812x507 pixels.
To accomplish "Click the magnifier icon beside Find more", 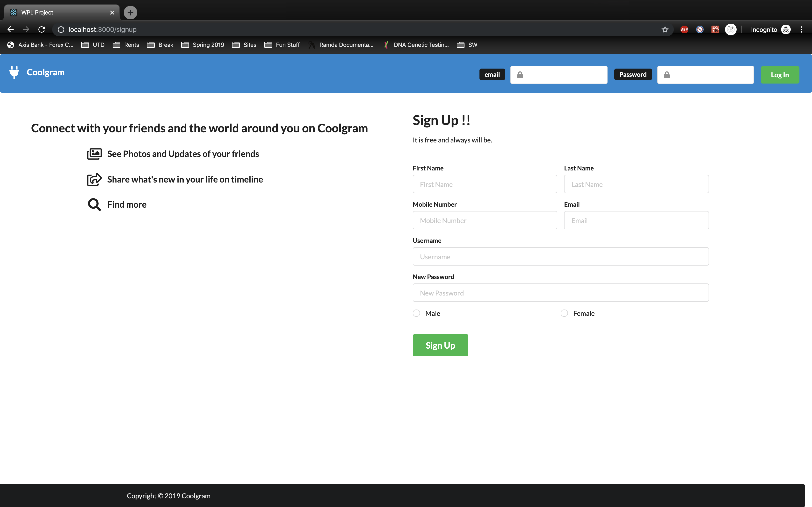I will pos(94,204).
